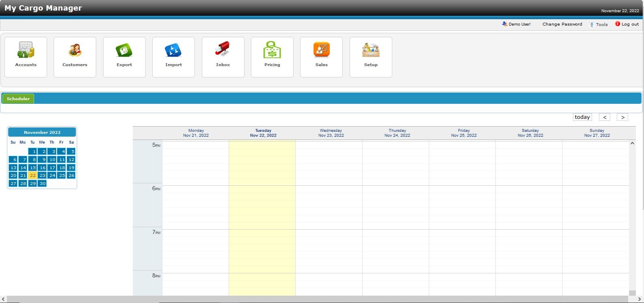This screenshot has width=644, height=303.
Task: Select day 5 in mini calendar
Action: (71, 151)
